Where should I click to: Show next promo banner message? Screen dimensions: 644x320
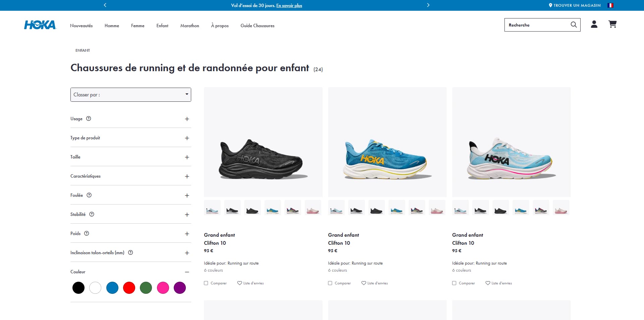[x=428, y=5]
